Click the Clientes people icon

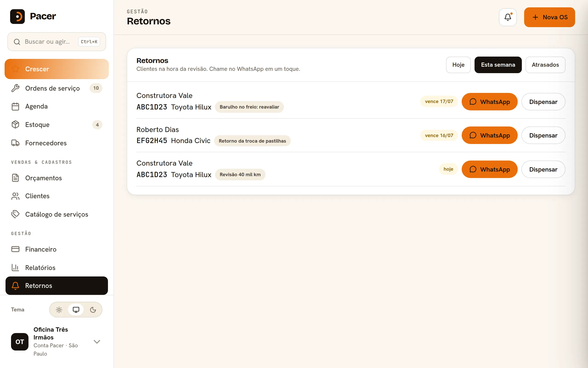(15, 196)
